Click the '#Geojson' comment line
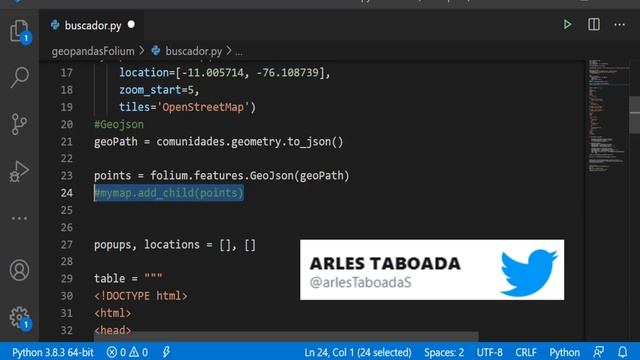Image resolution: width=640 pixels, height=360 pixels. pyautogui.click(x=119, y=124)
